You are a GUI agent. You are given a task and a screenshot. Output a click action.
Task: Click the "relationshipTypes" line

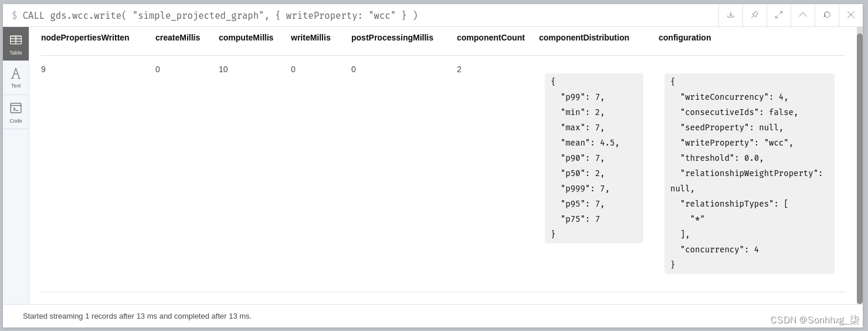point(734,204)
